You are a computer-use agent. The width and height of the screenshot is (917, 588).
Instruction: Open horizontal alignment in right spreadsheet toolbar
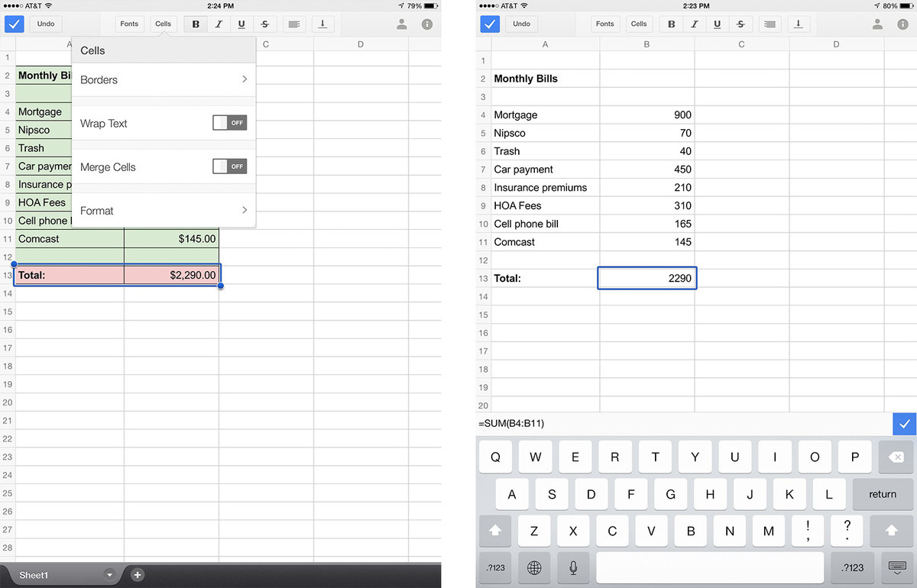[x=770, y=24]
